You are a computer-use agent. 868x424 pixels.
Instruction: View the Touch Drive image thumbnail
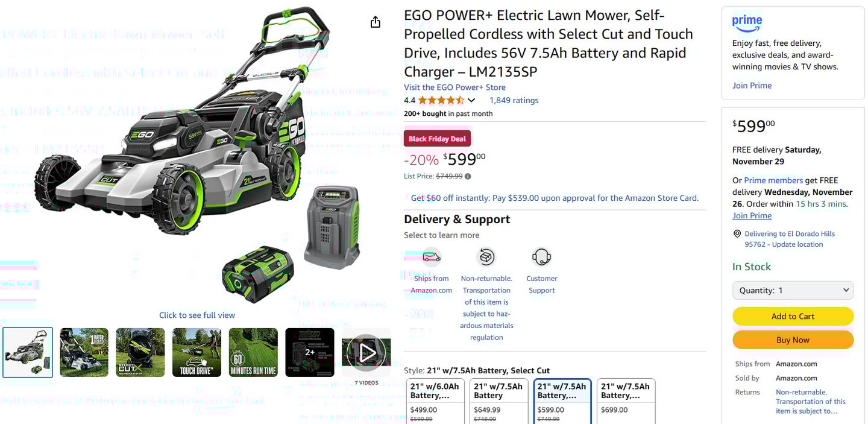[x=197, y=352]
